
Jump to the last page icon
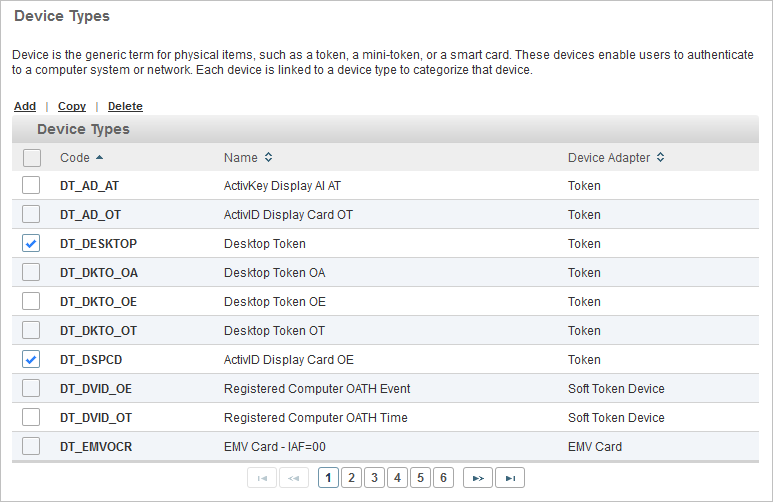tap(510, 478)
